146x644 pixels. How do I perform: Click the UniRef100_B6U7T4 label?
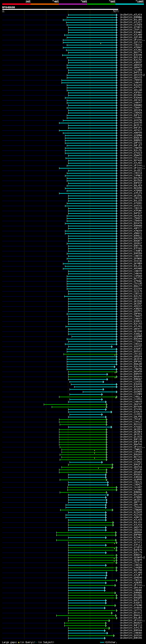131,53
